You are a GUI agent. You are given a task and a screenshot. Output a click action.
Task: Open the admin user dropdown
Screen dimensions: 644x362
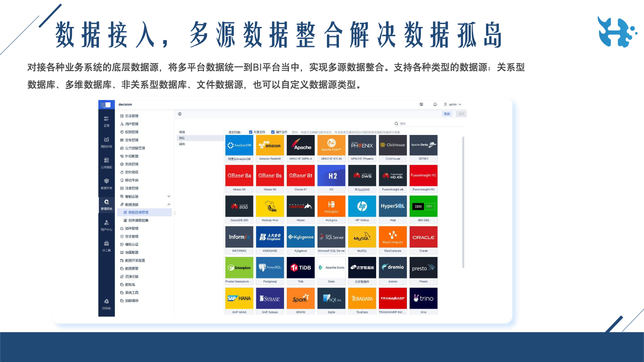pos(453,105)
